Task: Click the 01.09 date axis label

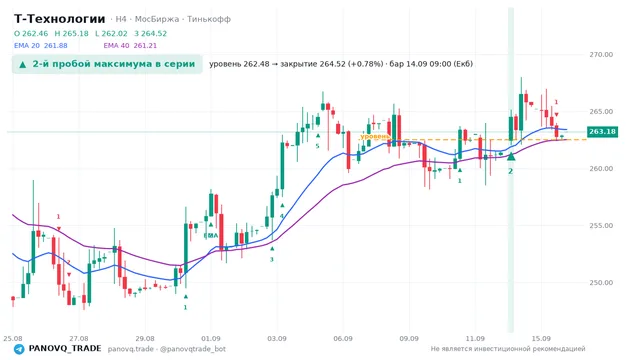Action: [x=211, y=339]
